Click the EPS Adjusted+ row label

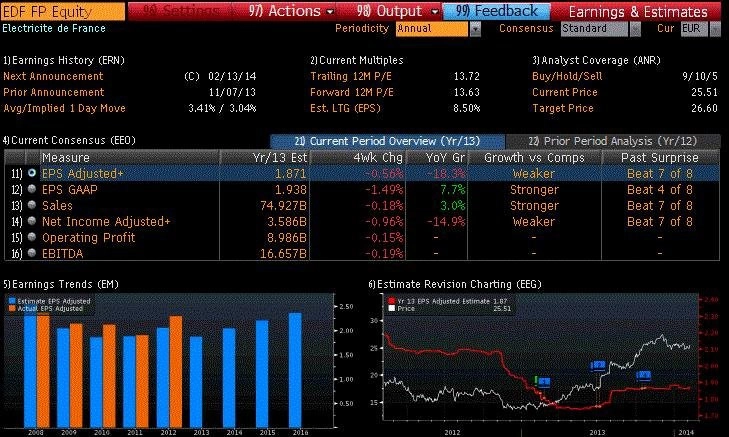[83, 173]
